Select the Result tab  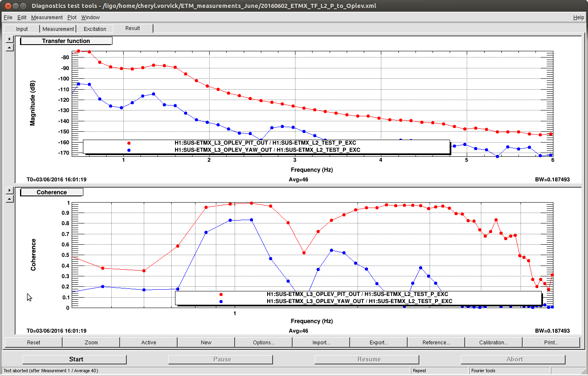click(x=133, y=28)
